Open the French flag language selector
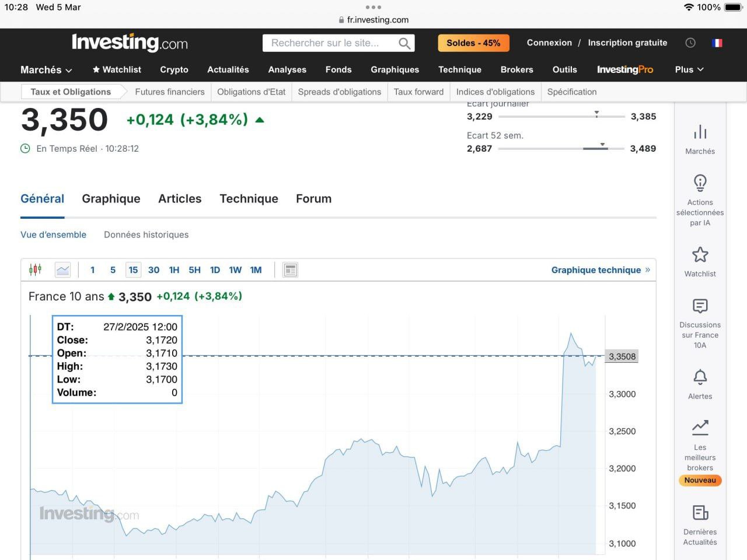The height and width of the screenshot is (560, 747). (x=717, y=43)
